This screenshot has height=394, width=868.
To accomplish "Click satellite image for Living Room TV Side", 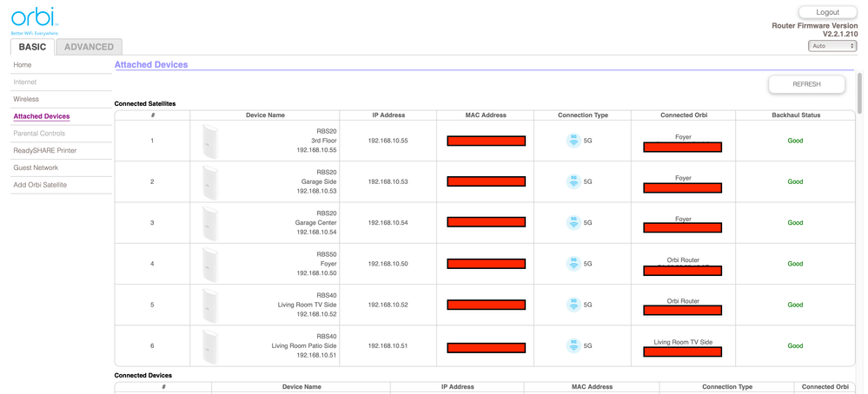I will pos(209,305).
